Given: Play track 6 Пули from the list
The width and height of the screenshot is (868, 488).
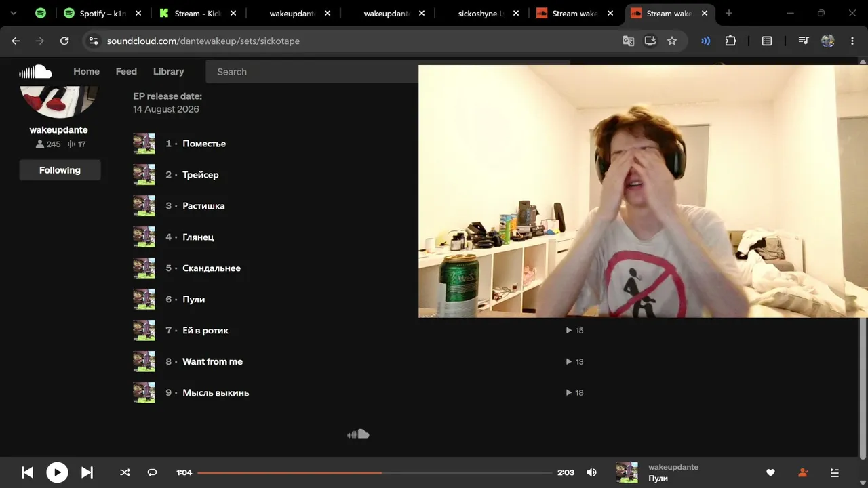Looking at the screenshot, I should (x=194, y=300).
